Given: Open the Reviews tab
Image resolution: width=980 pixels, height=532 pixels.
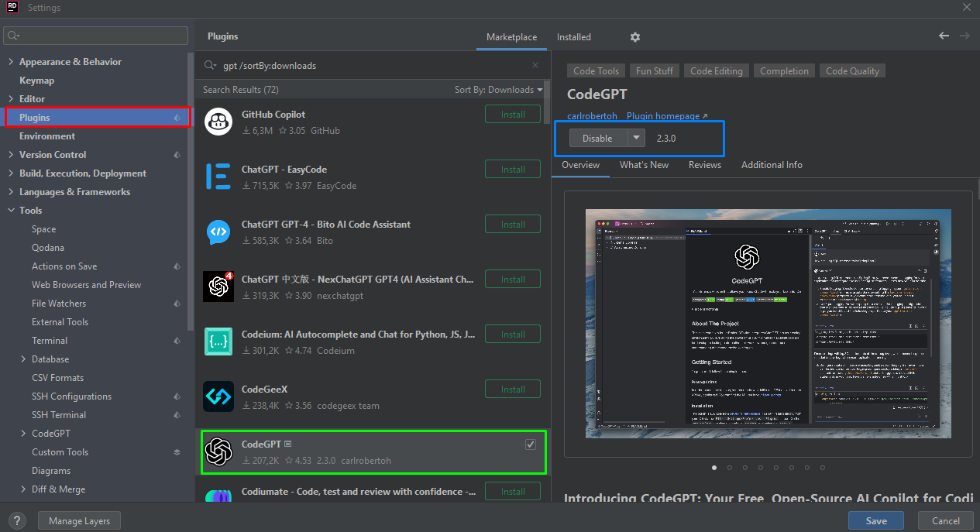Looking at the screenshot, I should [705, 165].
